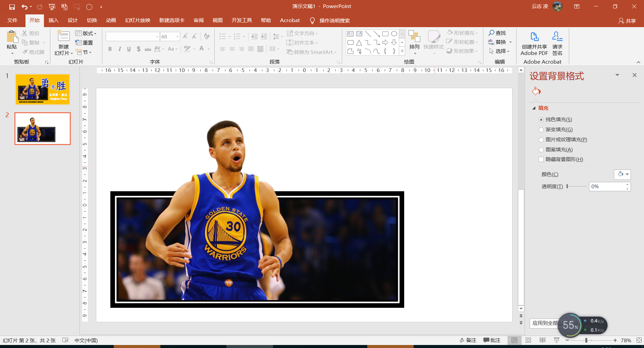Check Hide background graphics (隐藏背景图形) checkbox
644x348 pixels.
(x=541, y=159)
